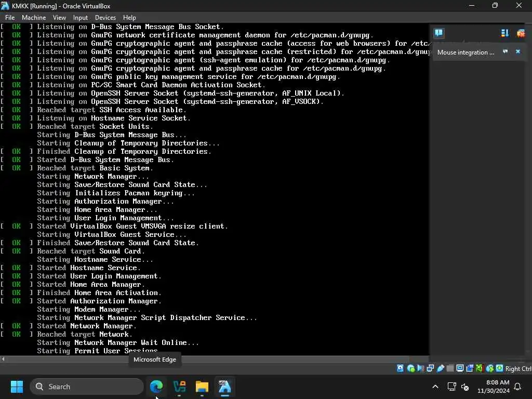The image size is (532, 399).
Task: Click the shared folders status icon
Action: pyautogui.click(x=450, y=368)
